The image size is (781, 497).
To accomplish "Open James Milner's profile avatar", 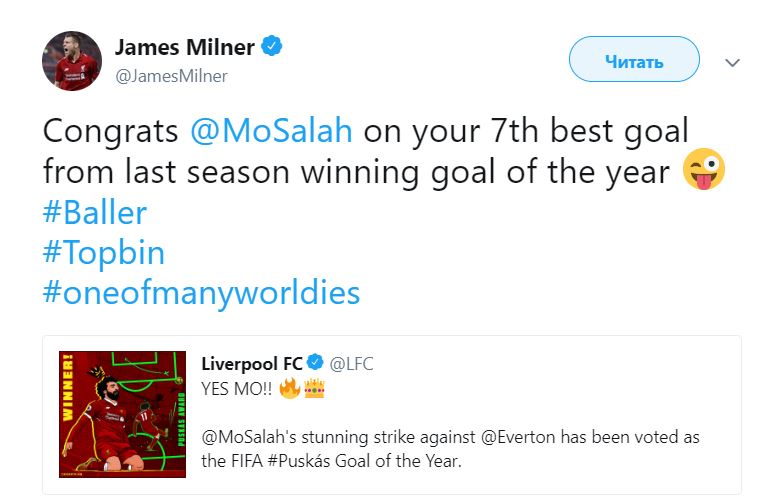I will 72,61.
